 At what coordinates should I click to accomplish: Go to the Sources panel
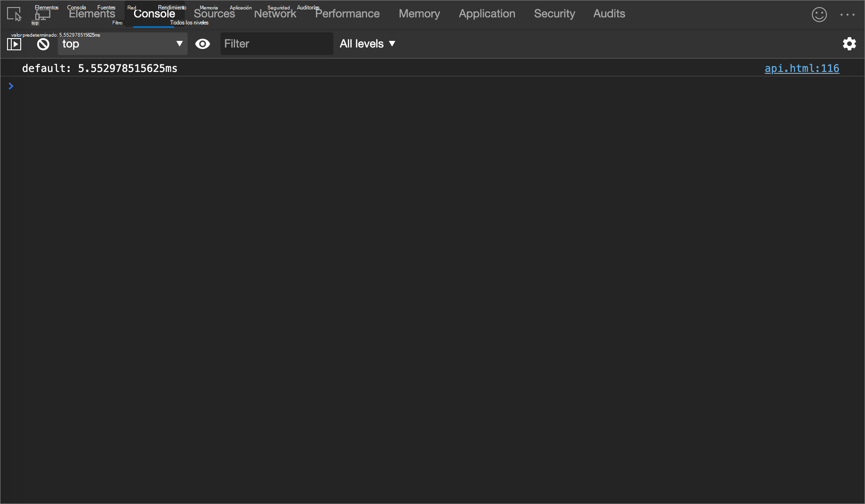[x=214, y=14]
